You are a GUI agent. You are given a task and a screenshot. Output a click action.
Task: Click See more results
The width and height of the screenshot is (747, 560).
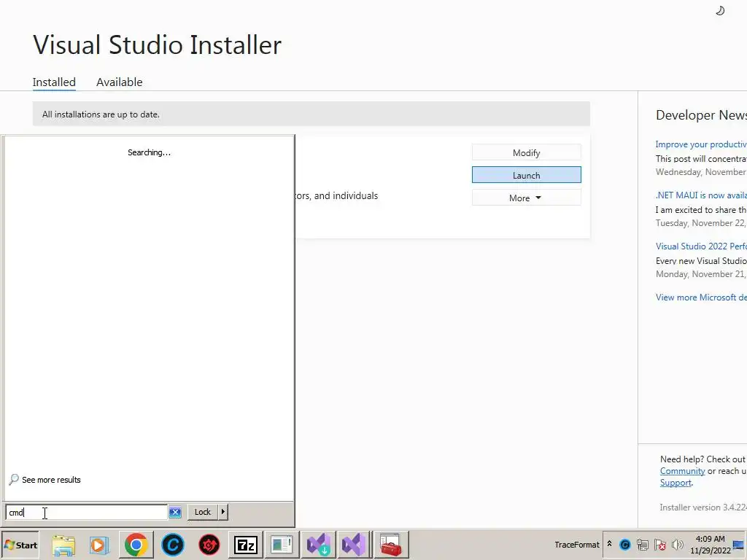44,480
